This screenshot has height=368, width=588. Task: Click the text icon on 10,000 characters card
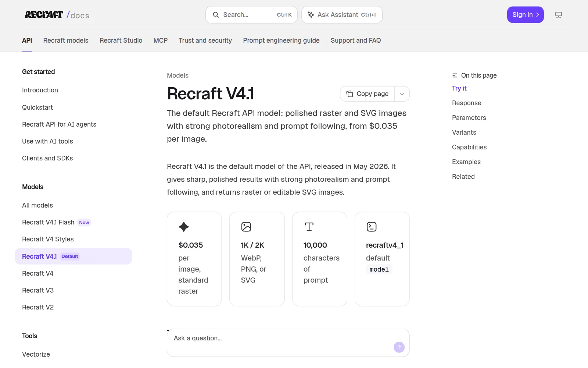point(309,227)
